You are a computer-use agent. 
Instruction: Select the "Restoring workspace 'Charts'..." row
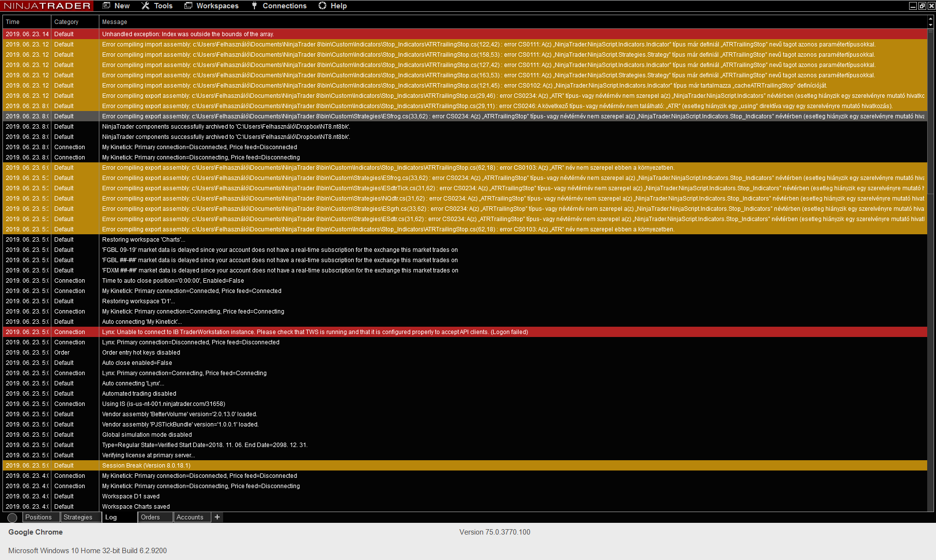point(465,240)
